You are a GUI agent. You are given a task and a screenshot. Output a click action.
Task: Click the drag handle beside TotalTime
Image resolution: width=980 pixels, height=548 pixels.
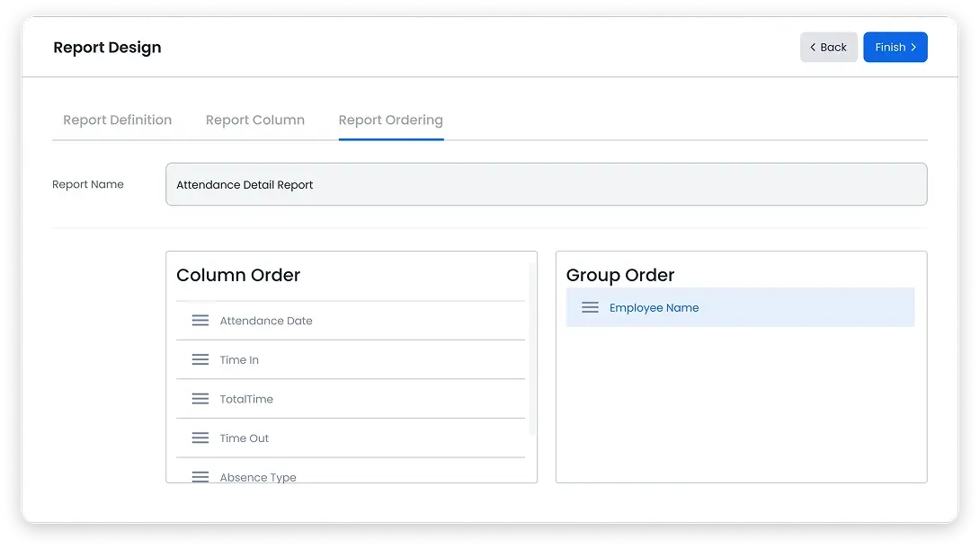[200, 399]
